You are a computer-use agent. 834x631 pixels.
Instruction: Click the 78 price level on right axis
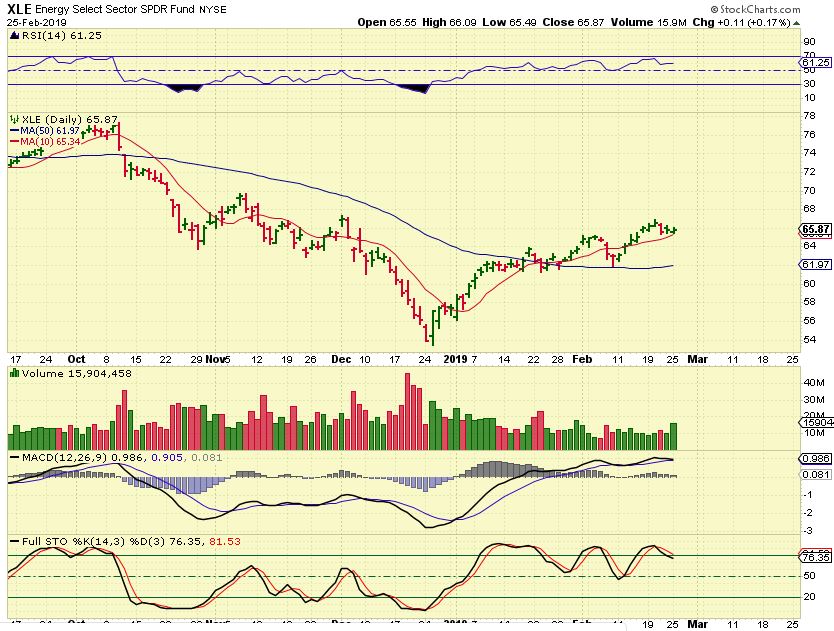point(810,115)
